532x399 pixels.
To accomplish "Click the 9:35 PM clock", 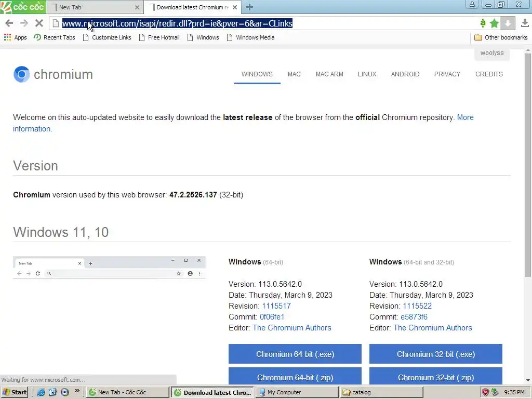I will [514, 392].
